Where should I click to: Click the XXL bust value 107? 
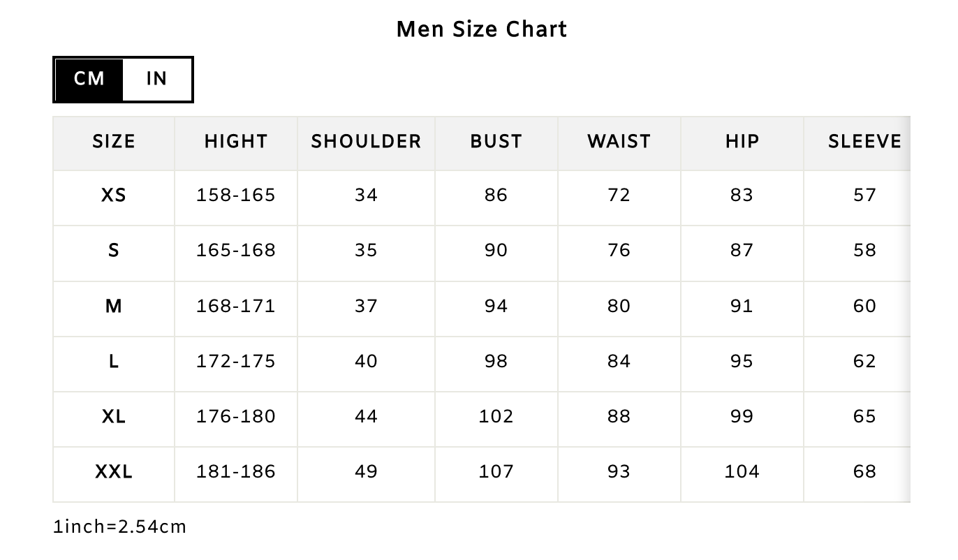coord(496,472)
